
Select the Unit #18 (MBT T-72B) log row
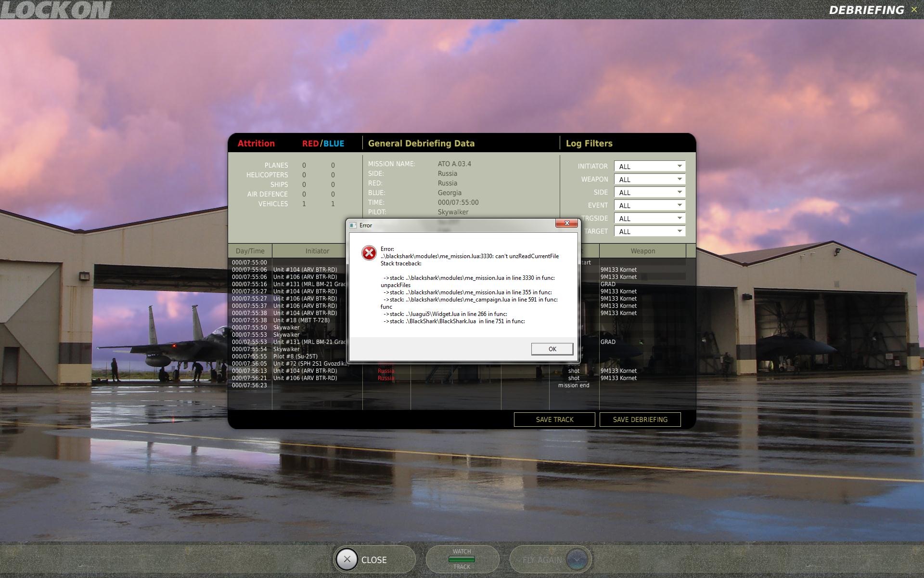tap(301, 320)
